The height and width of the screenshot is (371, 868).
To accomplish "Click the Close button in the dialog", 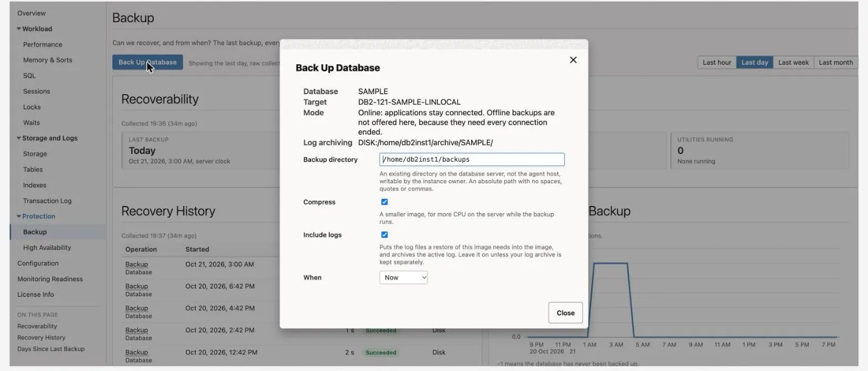I will pyautogui.click(x=565, y=313).
